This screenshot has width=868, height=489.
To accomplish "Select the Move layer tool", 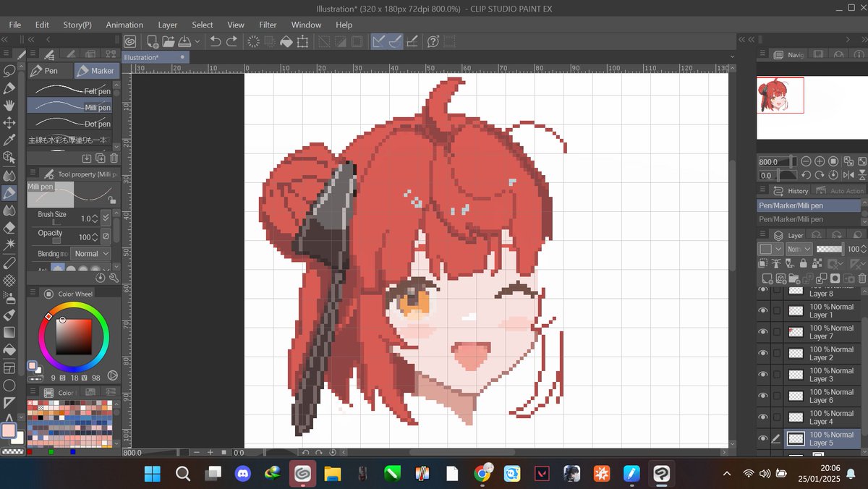I will pos(9,123).
